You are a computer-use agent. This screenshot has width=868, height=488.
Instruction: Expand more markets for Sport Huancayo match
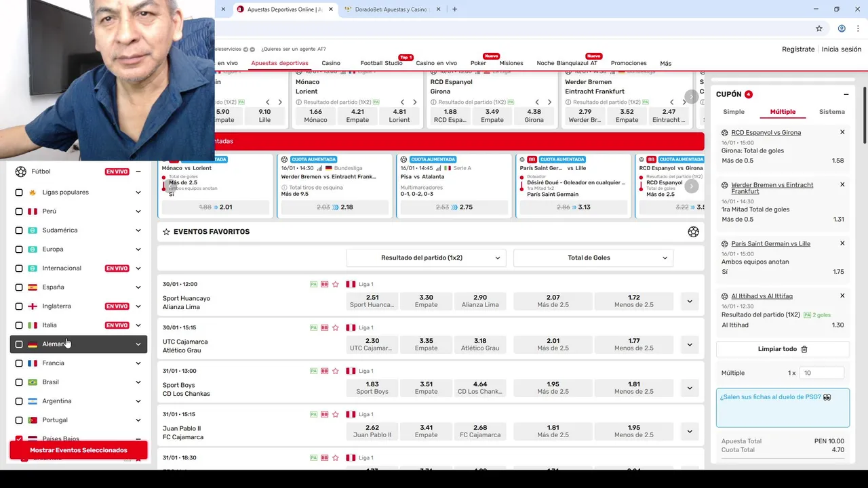click(x=690, y=302)
